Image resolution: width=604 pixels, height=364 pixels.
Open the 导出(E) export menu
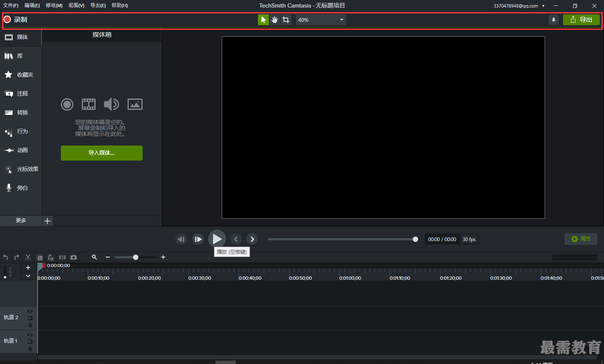(x=98, y=5)
